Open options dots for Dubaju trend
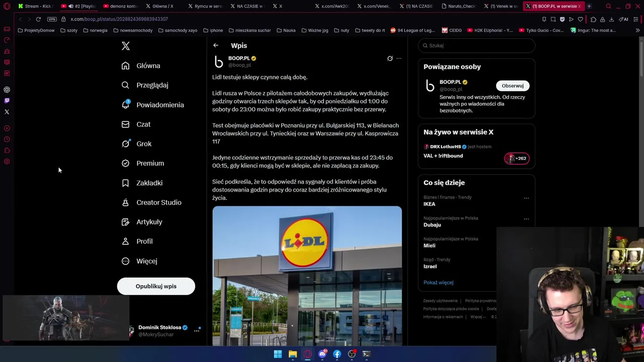644x362 pixels. [526, 219]
